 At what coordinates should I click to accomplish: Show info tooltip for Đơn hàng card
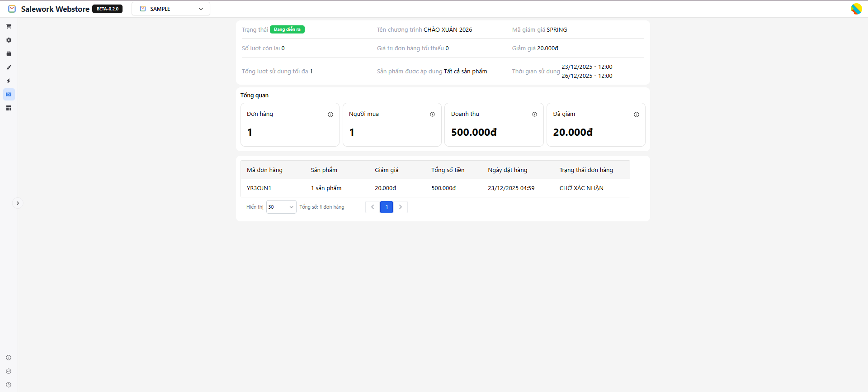click(330, 115)
